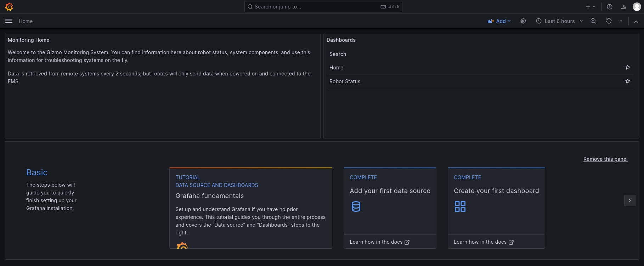Click the Grafana logo
Screen dimensions: 644x266
point(9,7)
